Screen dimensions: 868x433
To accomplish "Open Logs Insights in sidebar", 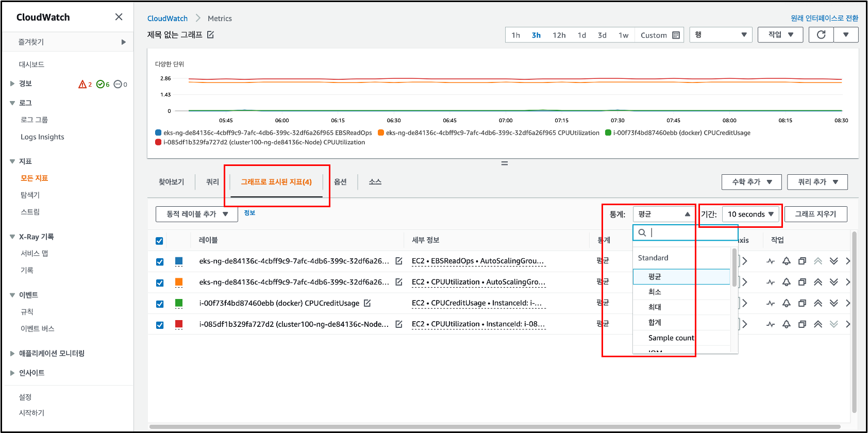I will coord(42,137).
